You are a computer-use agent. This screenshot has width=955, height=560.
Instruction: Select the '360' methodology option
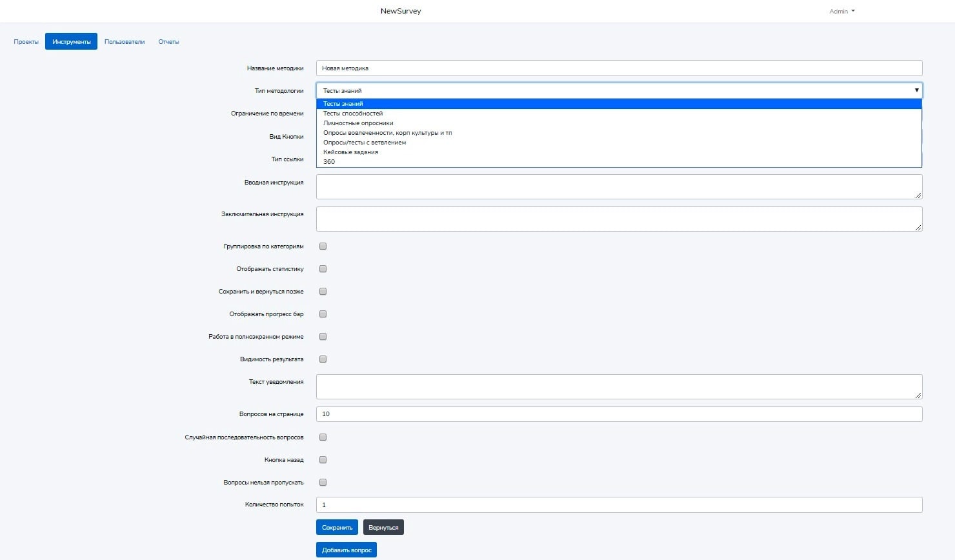click(x=329, y=162)
